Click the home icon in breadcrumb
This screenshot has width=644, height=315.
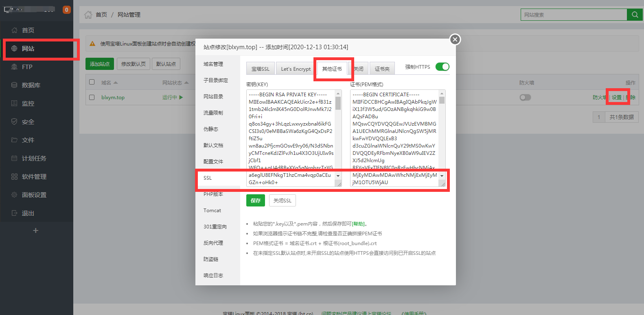(88, 15)
